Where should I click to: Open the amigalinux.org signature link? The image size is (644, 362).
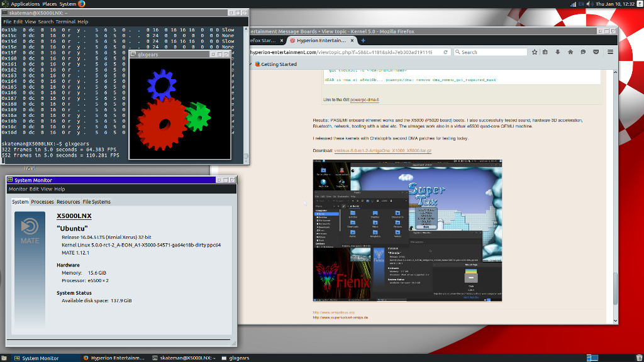[x=333, y=312]
